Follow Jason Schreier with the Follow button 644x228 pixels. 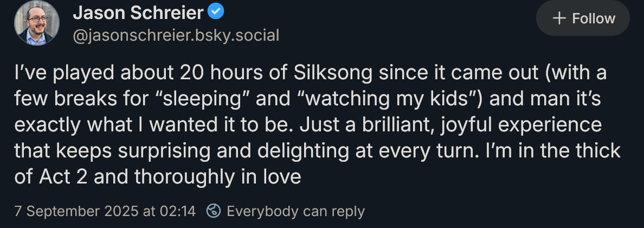pos(583,18)
